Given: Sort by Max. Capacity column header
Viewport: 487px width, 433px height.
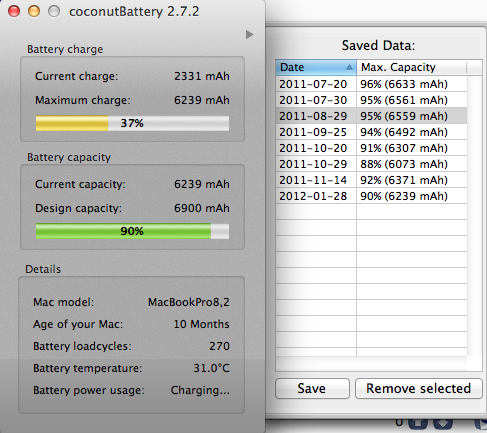Looking at the screenshot, I should pyautogui.click(x=412, y=67).
